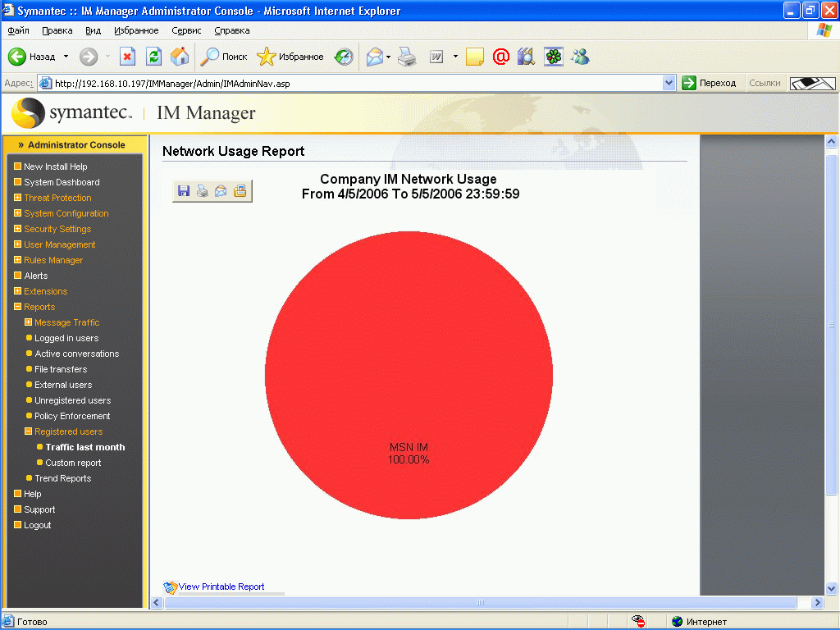Click the popup blocked status bar icon

[637, 621]
